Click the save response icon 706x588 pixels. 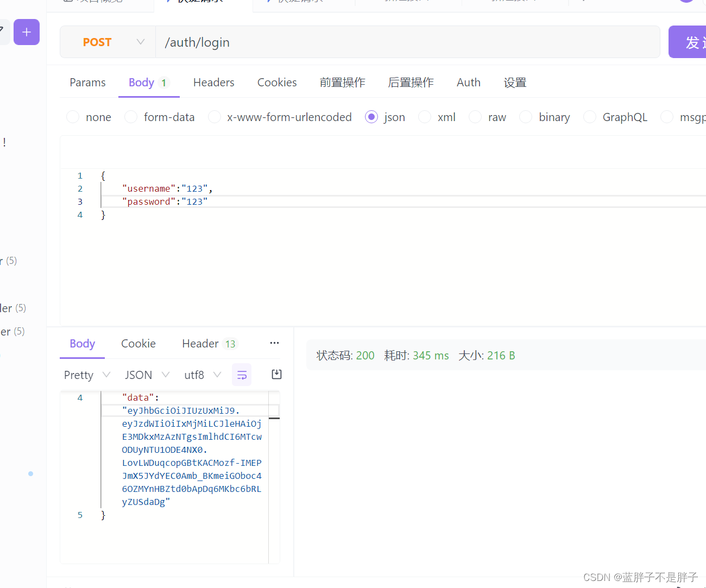pos(276,374)
